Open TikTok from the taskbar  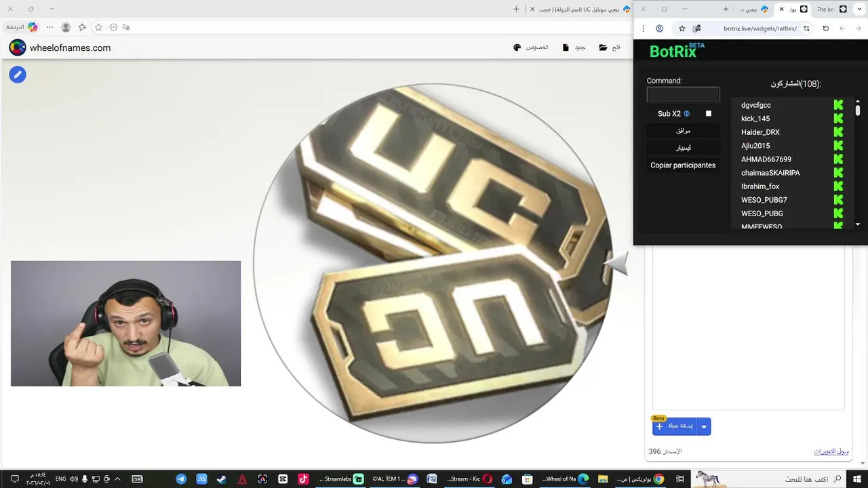[x=303, y=479]
